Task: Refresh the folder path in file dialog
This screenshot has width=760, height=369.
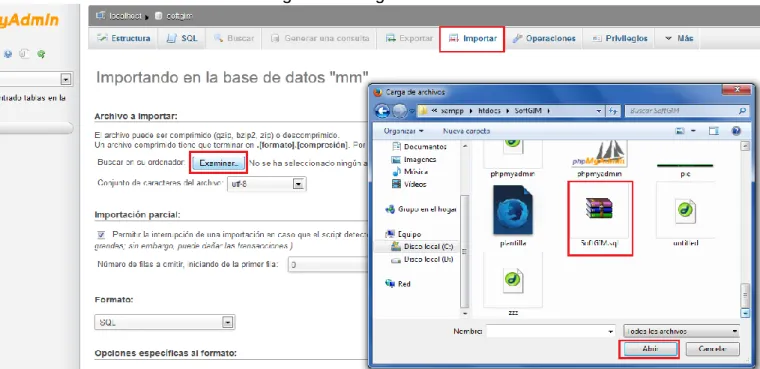Action: click(613, 111)
